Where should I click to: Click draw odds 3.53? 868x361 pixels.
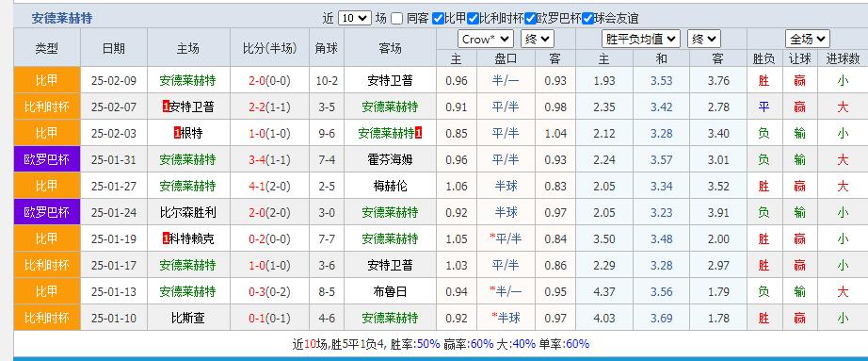click(x=662, y=81)
